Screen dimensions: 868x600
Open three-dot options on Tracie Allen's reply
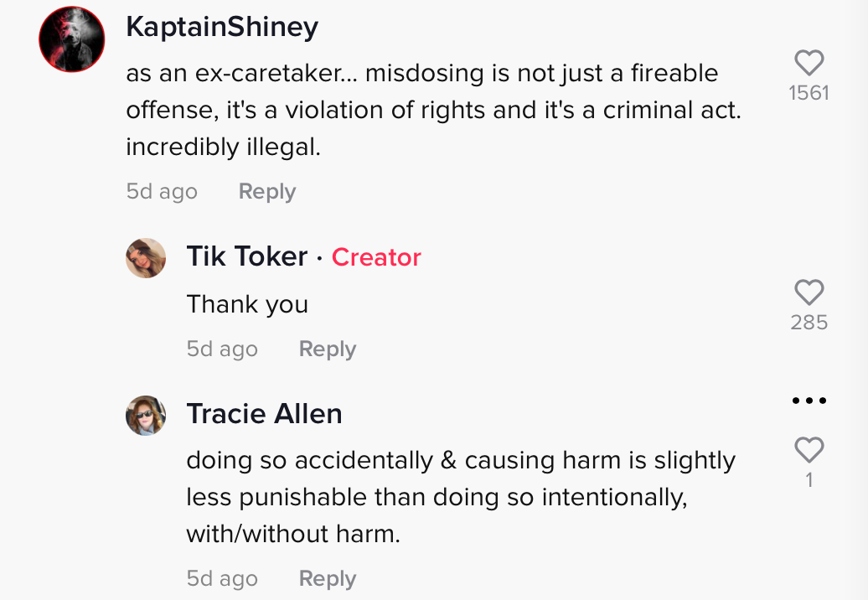tap(809, 401)
